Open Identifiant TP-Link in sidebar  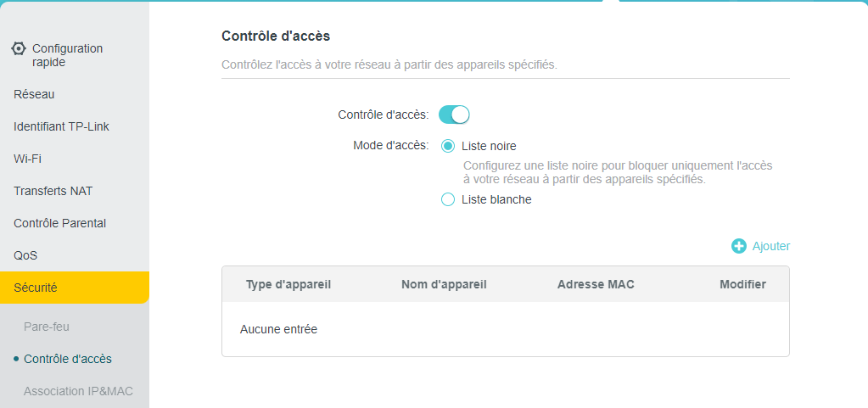tap(61, 126)
